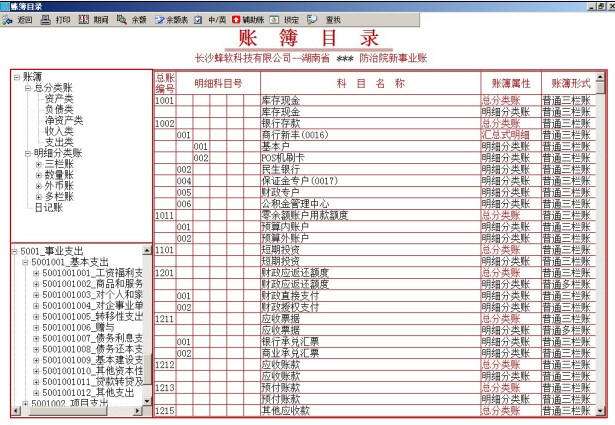Select 收入类 in the ledger tree

tap(59, 131)
